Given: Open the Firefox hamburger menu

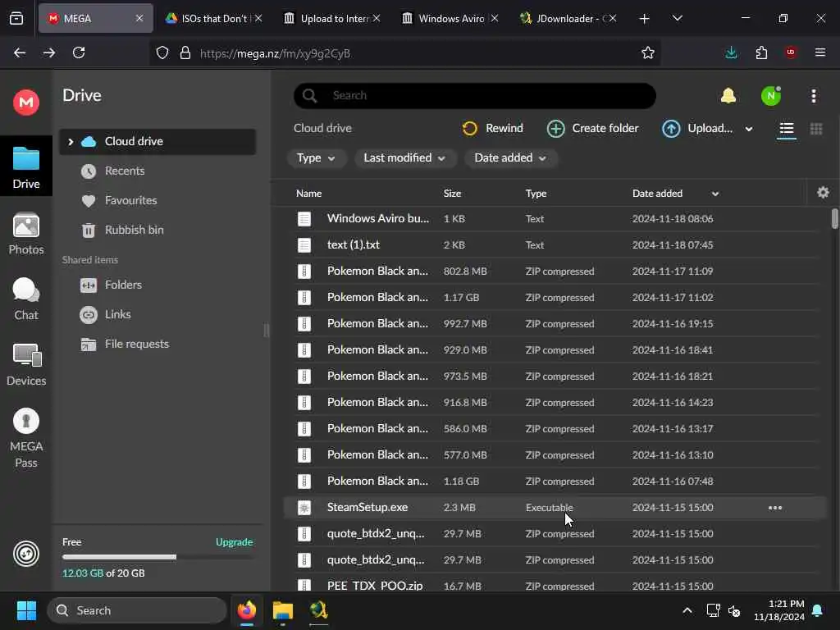Looking at the screenshot, I should (820, 52).
